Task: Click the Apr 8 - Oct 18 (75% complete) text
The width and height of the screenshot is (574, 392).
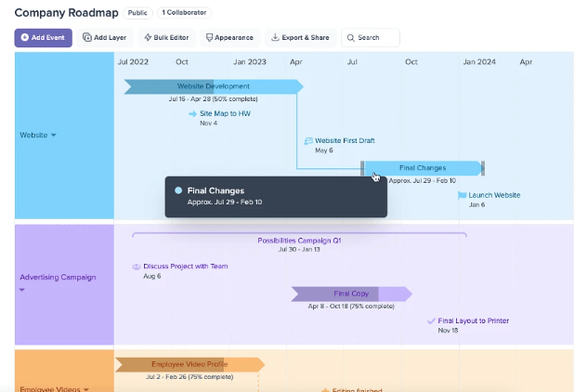Action: [x=351, y=306]
